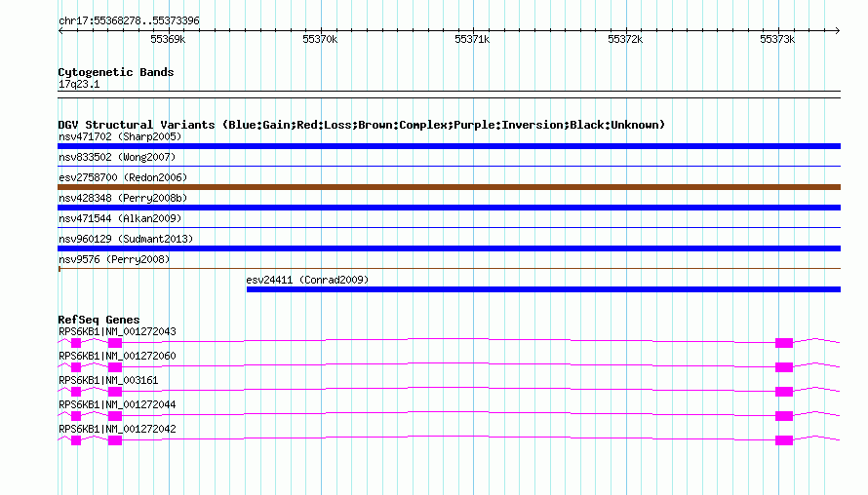The height and width of the screenshot is (495, 868).
Task: Open variant nsv960129 (Sudmant2013) label
Action: (126, 239)
